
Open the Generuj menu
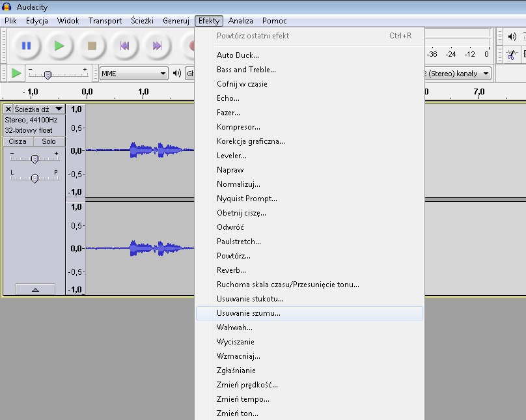click(176, 21)
